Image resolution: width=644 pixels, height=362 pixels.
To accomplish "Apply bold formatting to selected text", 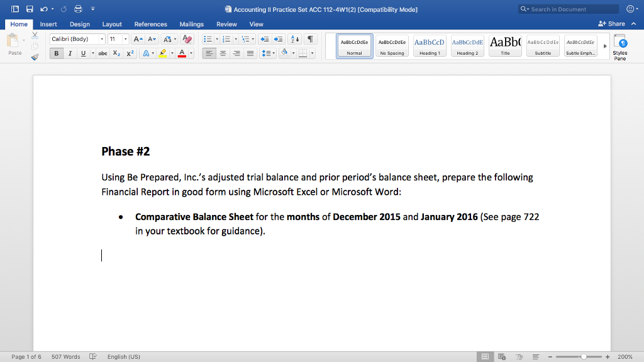I will pos(56,53).
